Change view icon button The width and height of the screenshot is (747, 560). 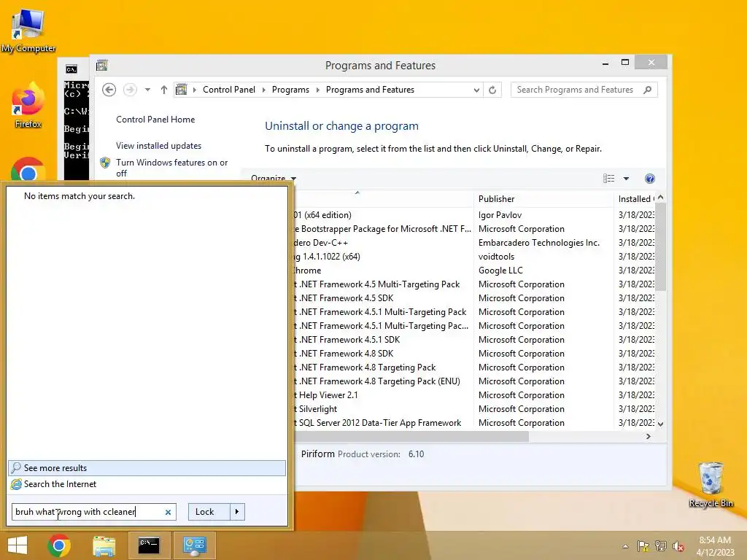pos(609,179)
